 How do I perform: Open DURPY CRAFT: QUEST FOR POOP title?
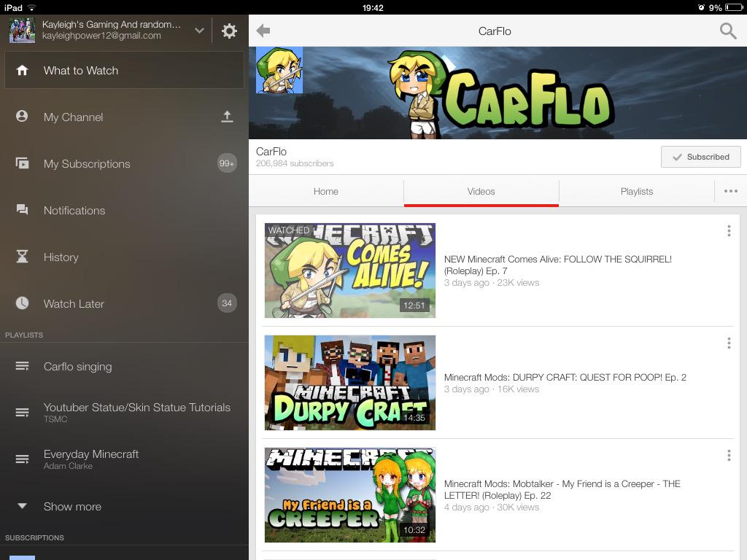[x=565, y=377]
